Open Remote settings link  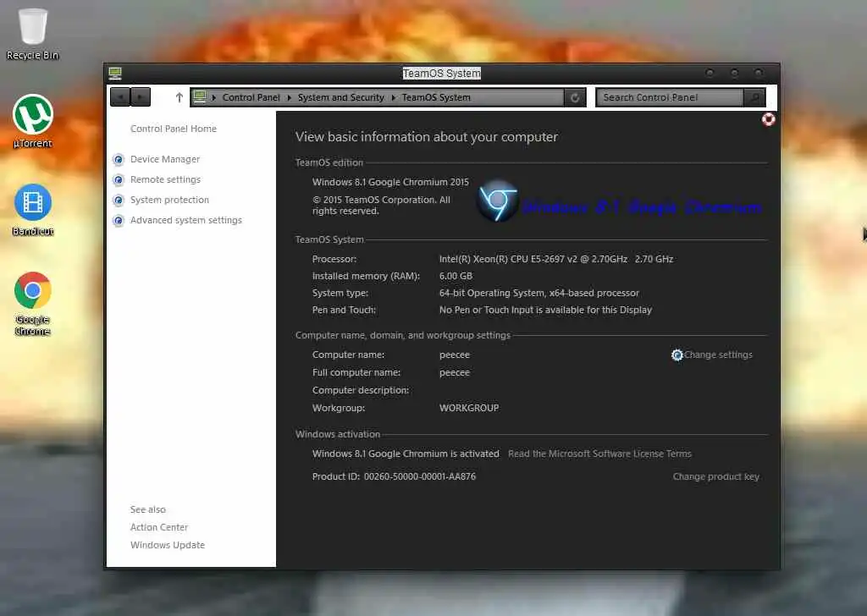click(165, 179)
